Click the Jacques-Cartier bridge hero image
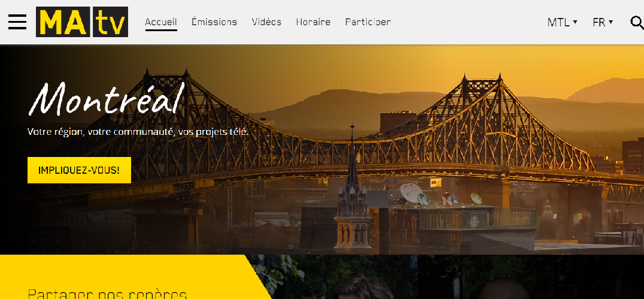 click(x=322, y=149)
